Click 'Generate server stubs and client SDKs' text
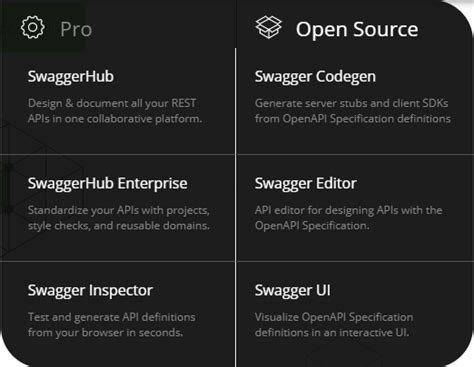Image resolution: width=474 pixels, height=367 pixels. click(x=351, y=103)
